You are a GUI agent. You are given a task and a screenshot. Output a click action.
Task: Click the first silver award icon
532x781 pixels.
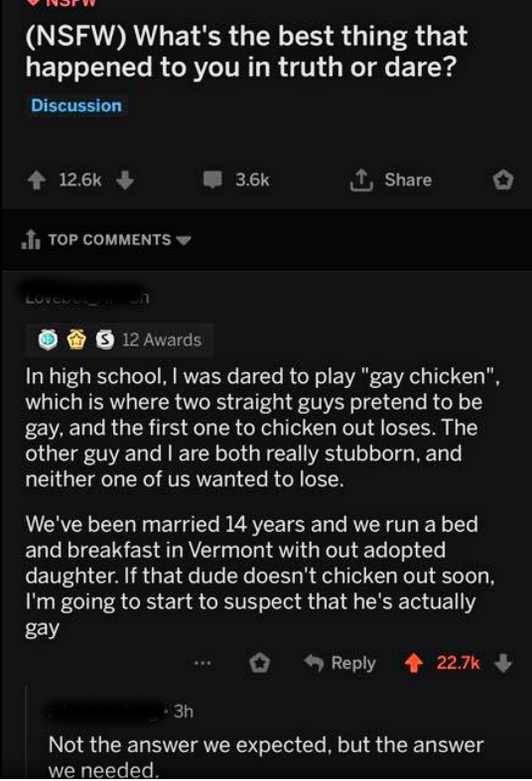[x=48, y=339]
